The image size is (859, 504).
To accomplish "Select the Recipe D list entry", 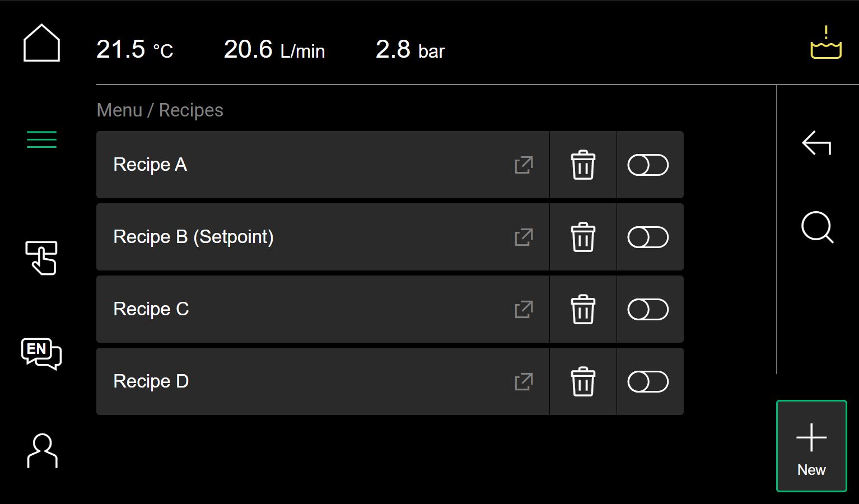I will 323,381.
